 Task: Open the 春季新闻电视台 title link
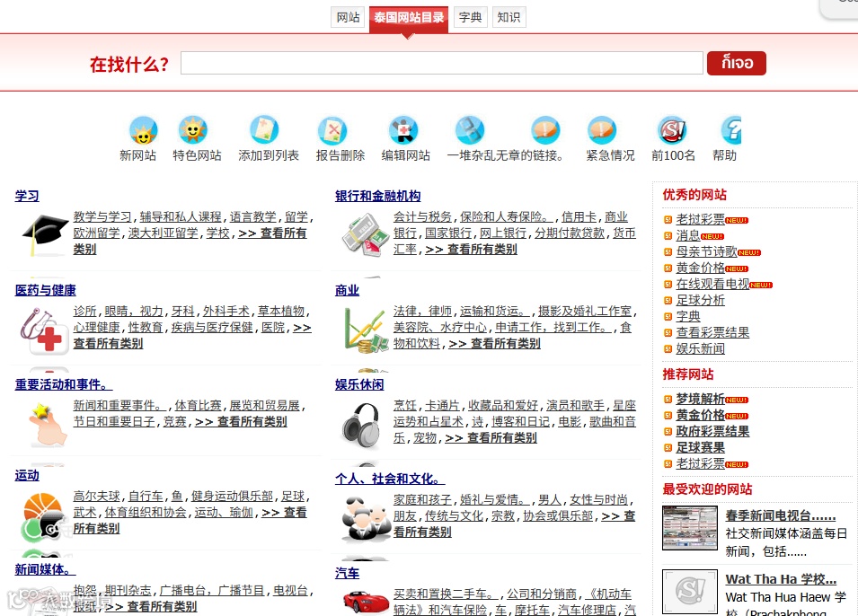point(781,516)
